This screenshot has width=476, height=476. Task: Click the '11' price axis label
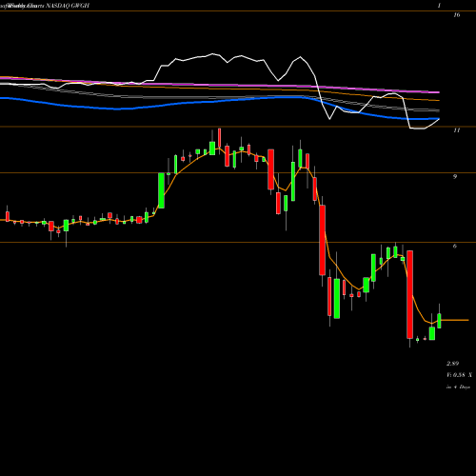(x=456, y=130)
